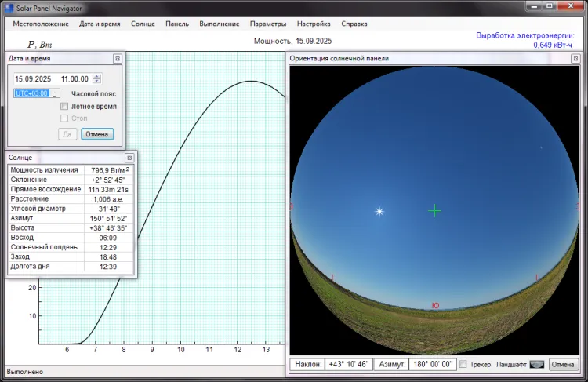Open the Параметры menu
The width and height of the screenshot is (588, 382).
(268, 24)
